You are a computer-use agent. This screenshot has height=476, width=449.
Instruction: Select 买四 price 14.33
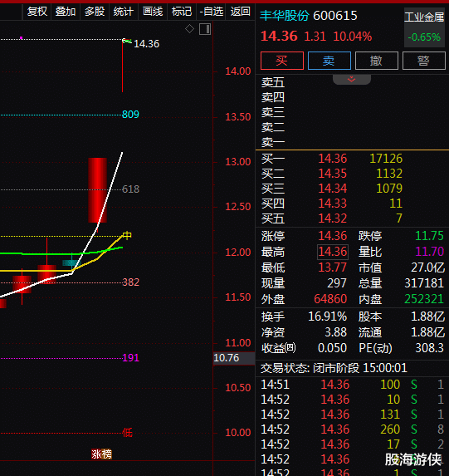pos(333,203)
